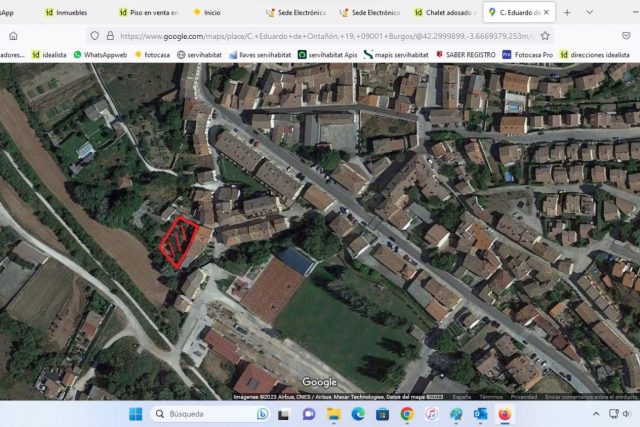Open the WhatsAppweb bookmark
This screenshot has height=427, width=640.
(x=101, y=55)
